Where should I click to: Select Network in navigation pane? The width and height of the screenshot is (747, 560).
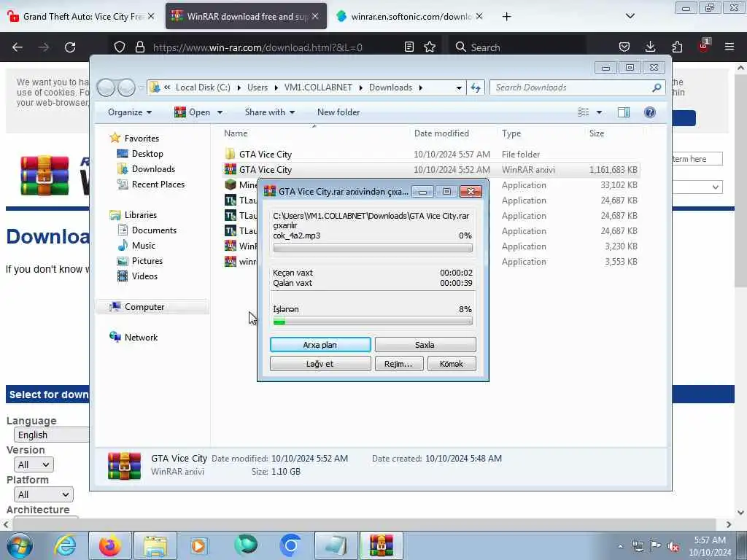pyautogui.click(x=141, y=338)
